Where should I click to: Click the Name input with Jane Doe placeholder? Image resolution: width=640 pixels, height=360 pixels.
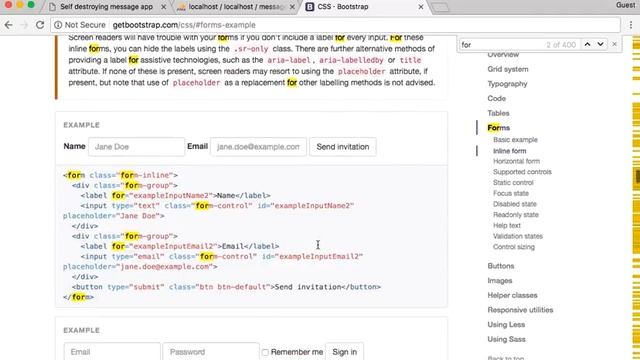(x=136, y=147)
